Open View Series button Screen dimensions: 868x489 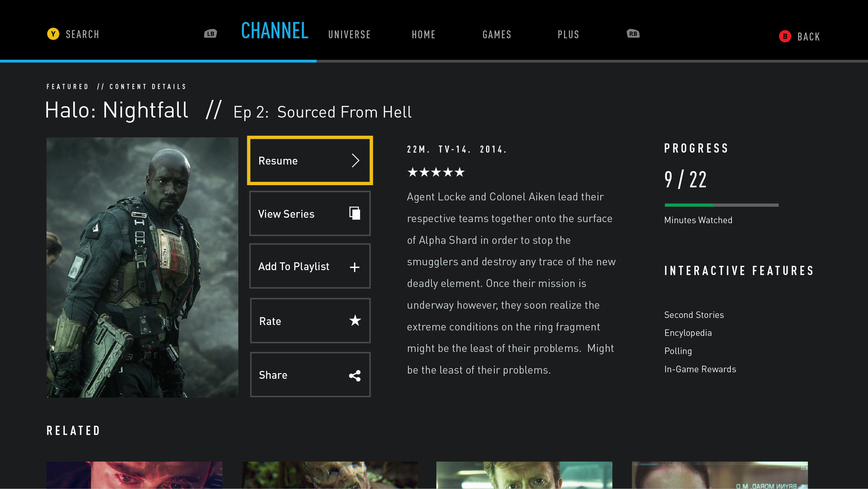point(310,213)
